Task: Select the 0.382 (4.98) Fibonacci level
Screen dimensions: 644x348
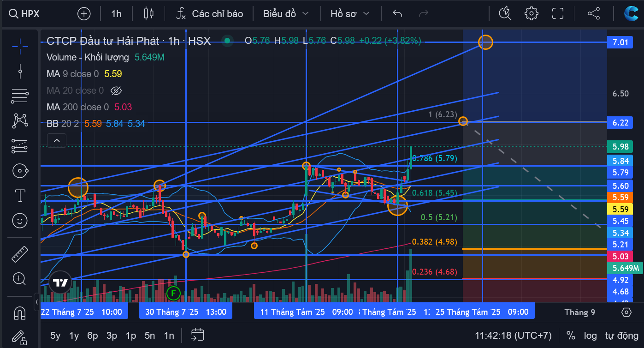Action: (x=434, y=242)
